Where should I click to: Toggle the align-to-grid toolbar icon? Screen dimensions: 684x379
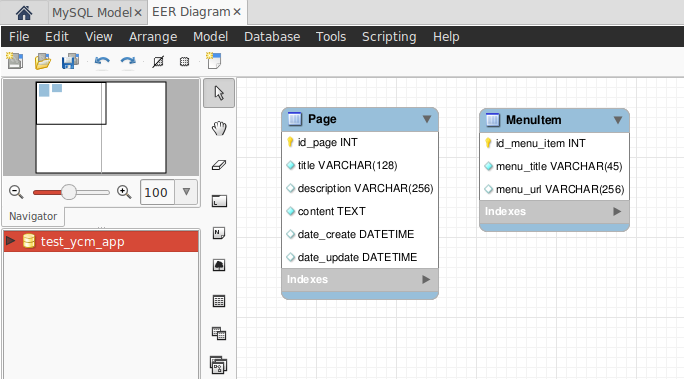pyautogui.click(x=185, y=61)
